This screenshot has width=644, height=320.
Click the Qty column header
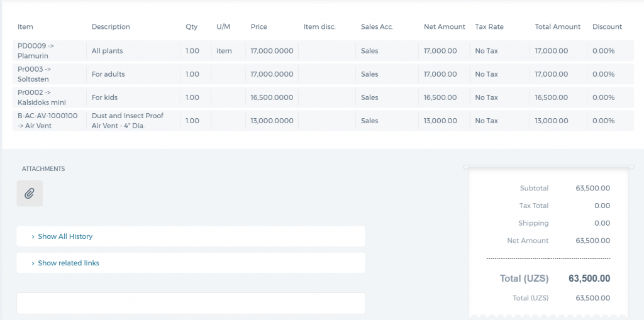click(191, 26)
